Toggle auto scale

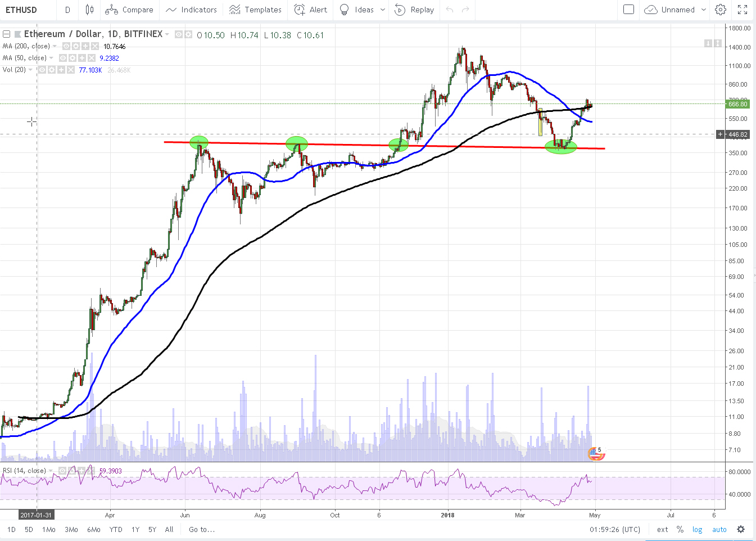(x=719, y=529)
